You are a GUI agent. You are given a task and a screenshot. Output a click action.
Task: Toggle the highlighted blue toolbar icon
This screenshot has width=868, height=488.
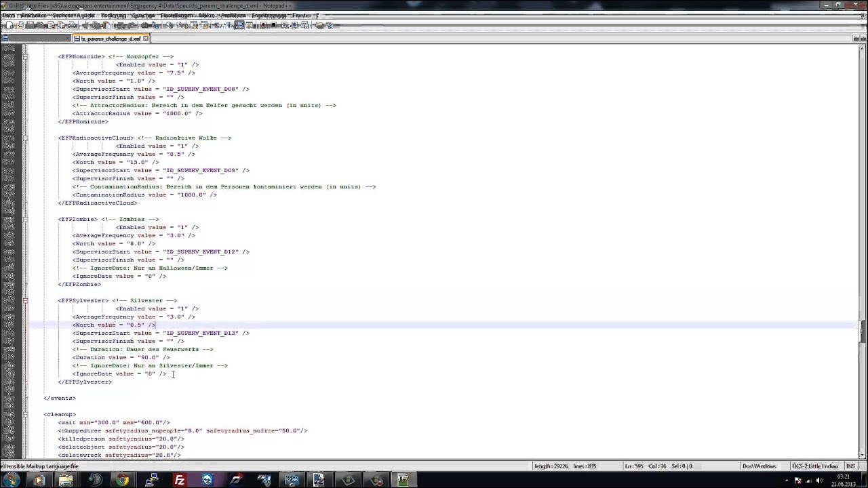(x=239, y=25)
